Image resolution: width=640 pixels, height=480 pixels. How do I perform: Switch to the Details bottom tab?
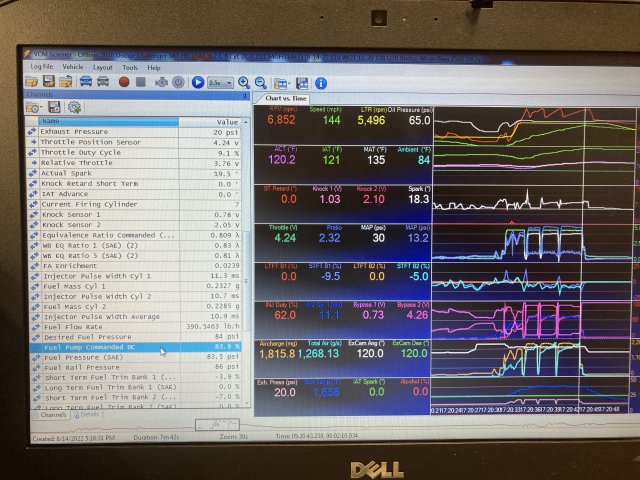89,414
